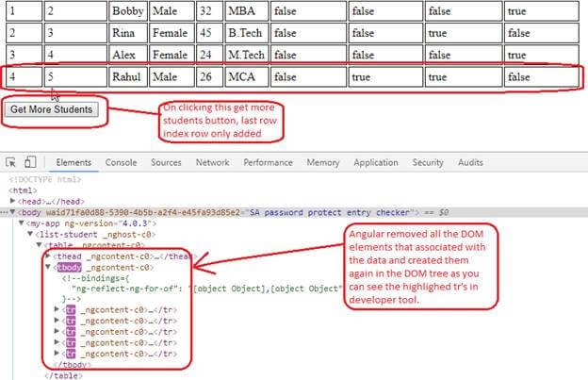Collapse the tbody element node
The image size is (588, 380).
point(48,267)
